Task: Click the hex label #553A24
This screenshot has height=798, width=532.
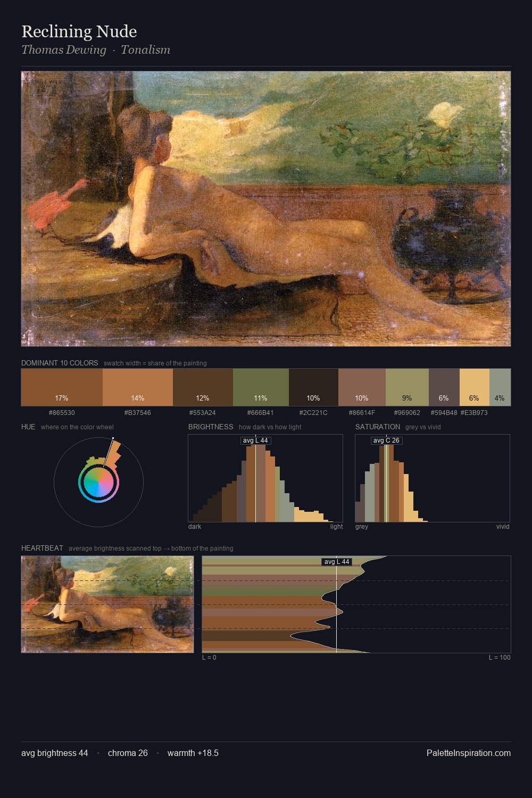Action: tap(203, 413)
